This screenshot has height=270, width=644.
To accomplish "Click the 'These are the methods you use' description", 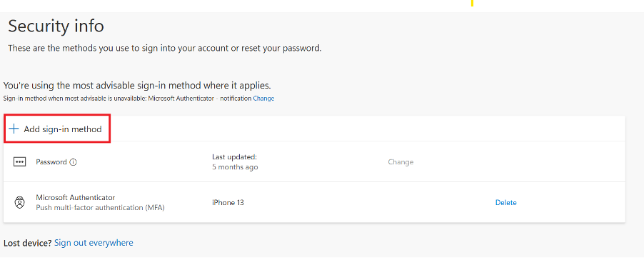I will [165, 48].
